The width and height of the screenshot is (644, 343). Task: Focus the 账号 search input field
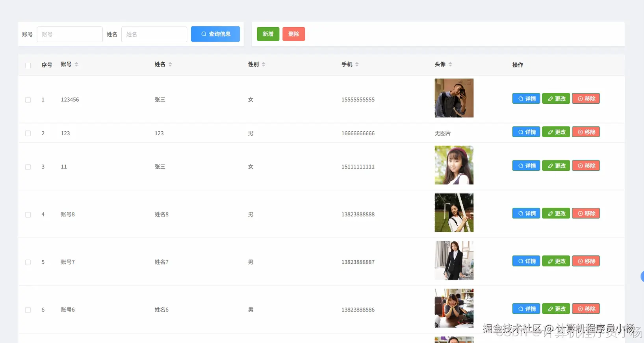point(70,34)
